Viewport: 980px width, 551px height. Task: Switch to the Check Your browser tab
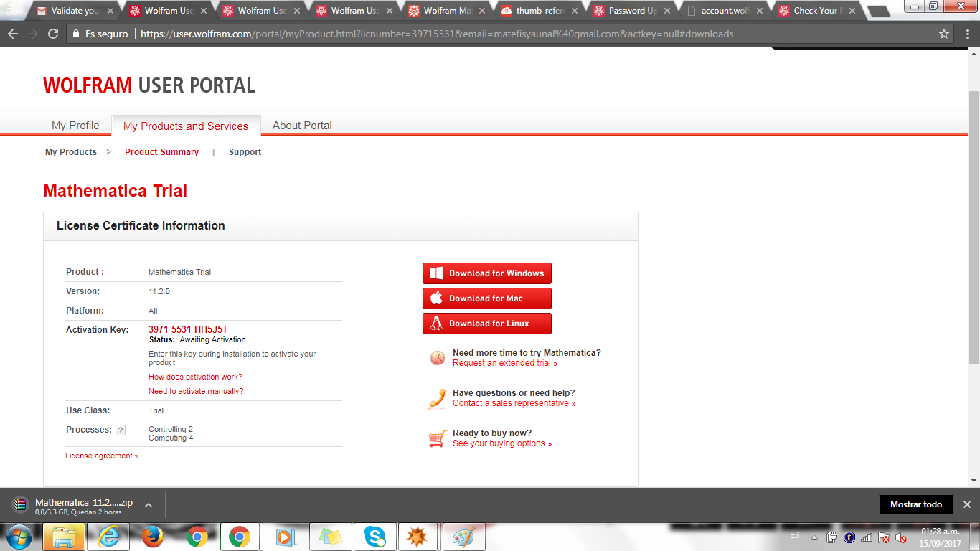click(x=817, y=11)
